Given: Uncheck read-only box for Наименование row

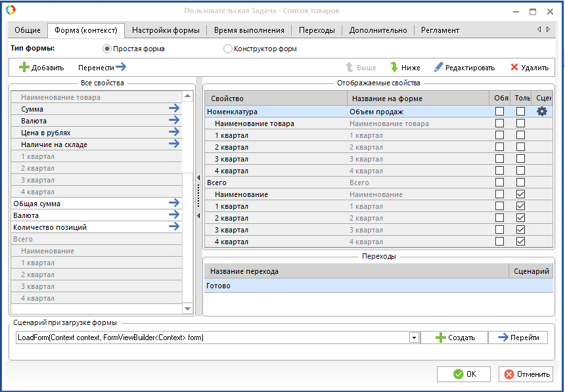Looking at the screenshot, I should coord(520,194).
